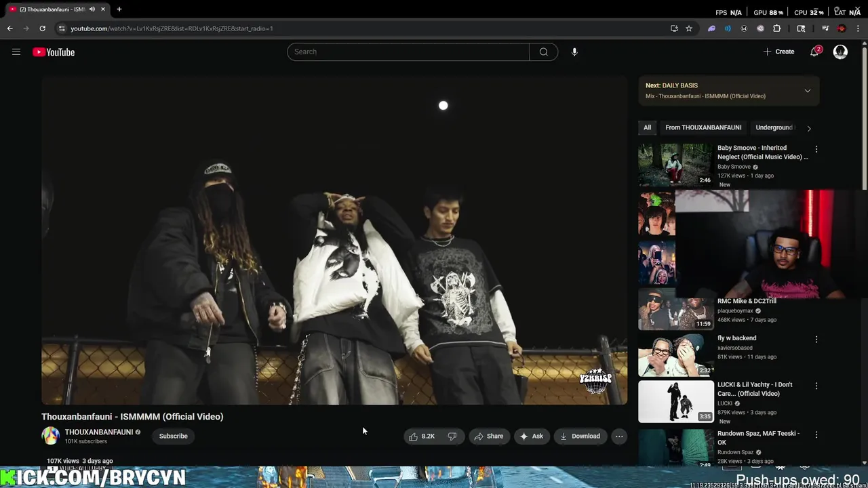
Task: Open options for Rundown Spaz video
Action: coord(816,434)
